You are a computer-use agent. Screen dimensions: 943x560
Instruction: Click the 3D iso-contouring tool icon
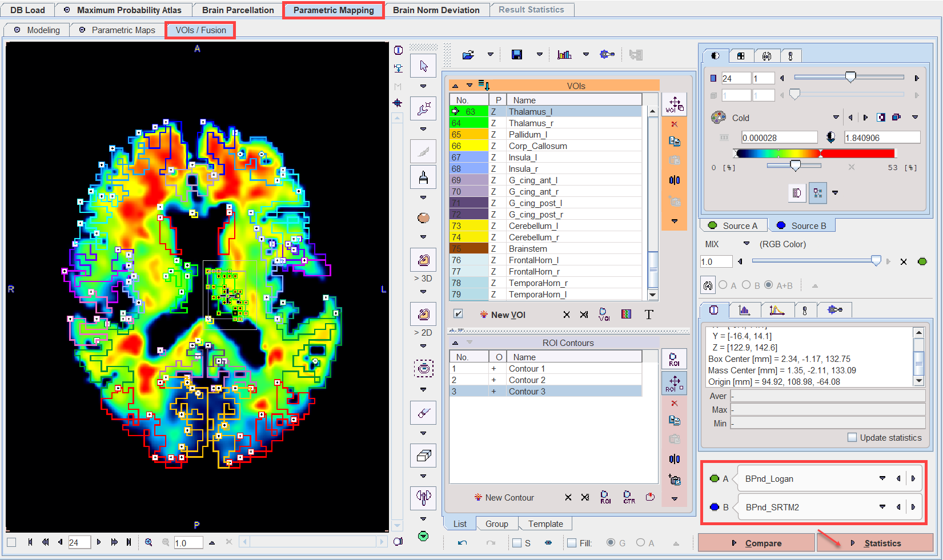[x=423, y=260]
